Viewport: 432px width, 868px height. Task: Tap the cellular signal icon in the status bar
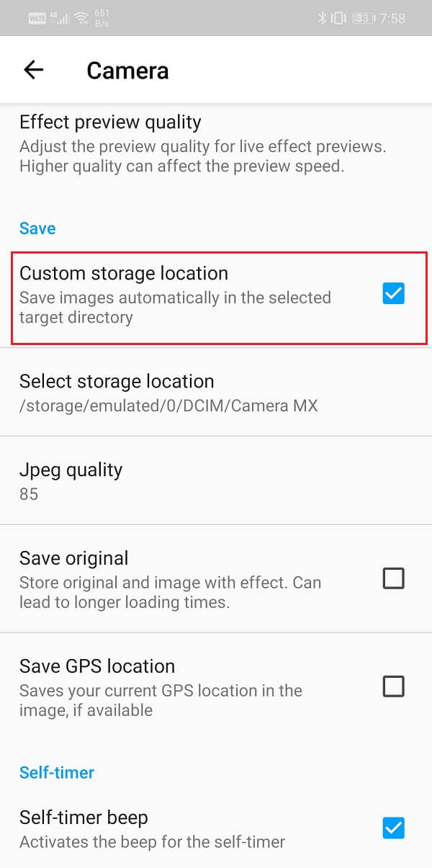coord(64,17)
